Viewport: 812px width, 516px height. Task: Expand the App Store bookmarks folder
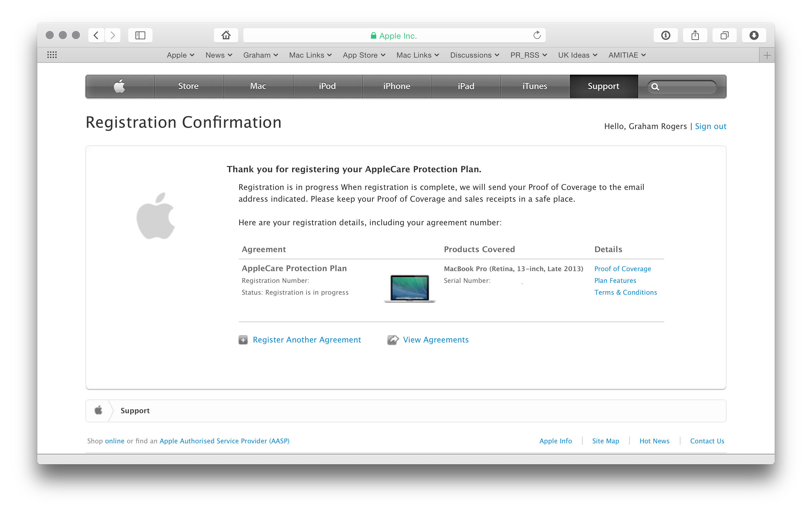(x=364, y=55)
